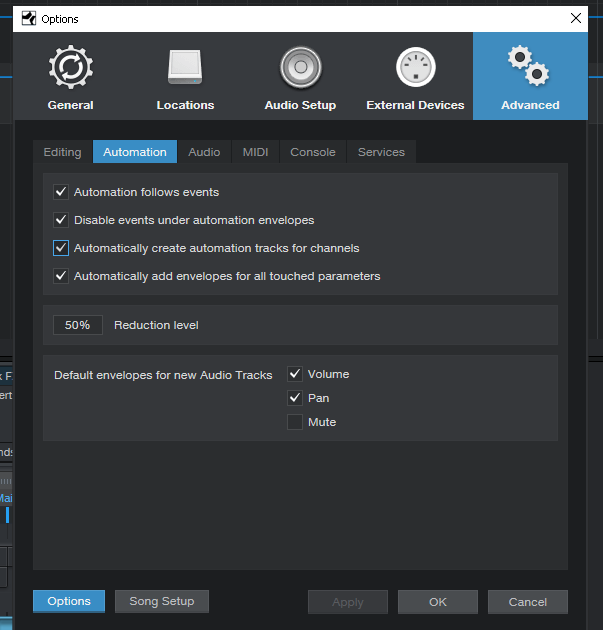Image resolution: width=603 pixels, height=630 pixels.
Task: Open the General settings gear icon
Action: coord(71,67)
